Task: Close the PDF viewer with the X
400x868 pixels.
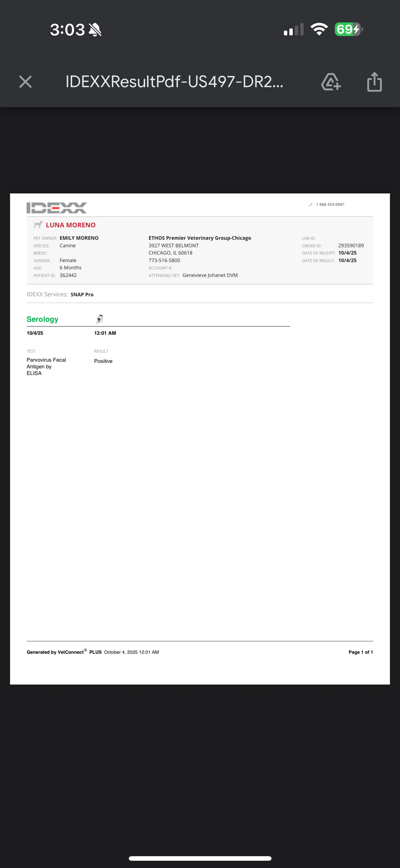Action: click(x=25, y=82)
